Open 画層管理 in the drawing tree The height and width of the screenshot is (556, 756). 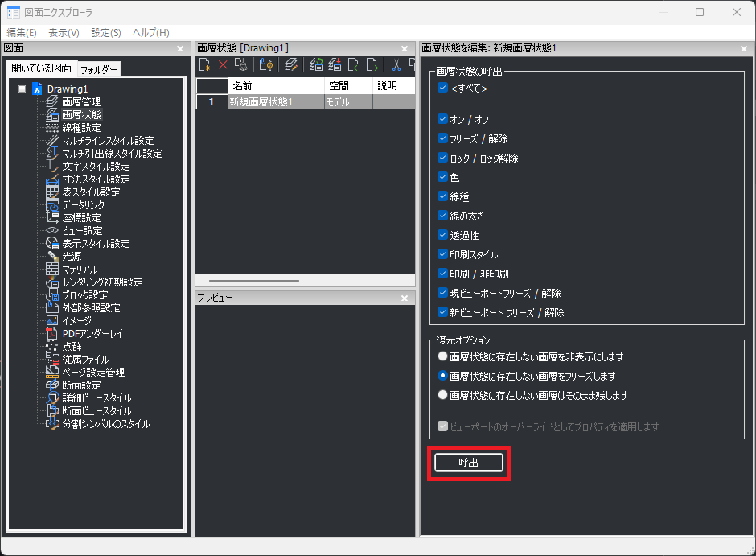(x=80, y=101)
